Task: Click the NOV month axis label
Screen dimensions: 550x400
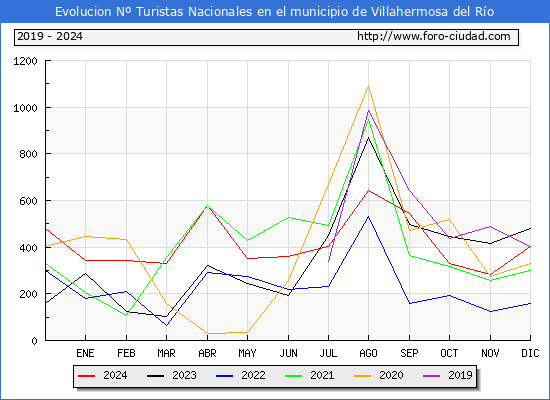Action: click(x=490, y=353)
